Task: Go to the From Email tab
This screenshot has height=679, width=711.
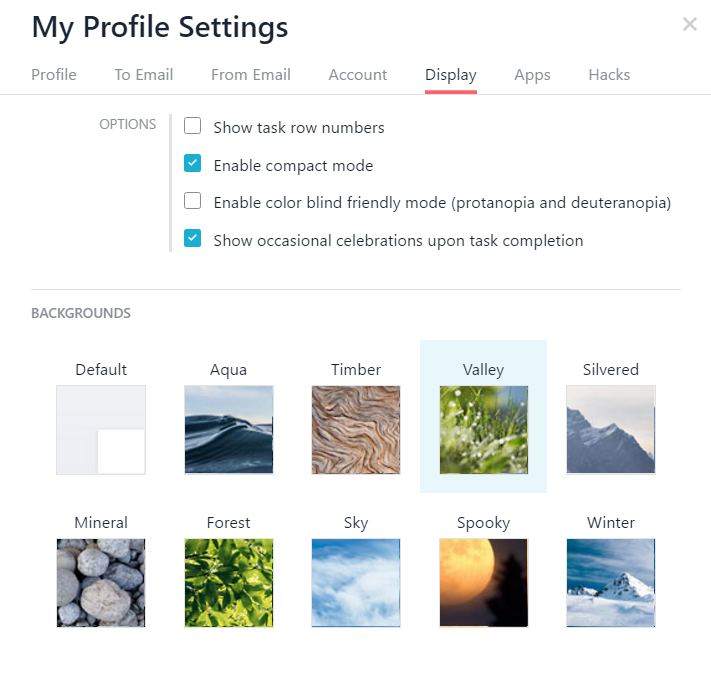Action: point(251,74)
